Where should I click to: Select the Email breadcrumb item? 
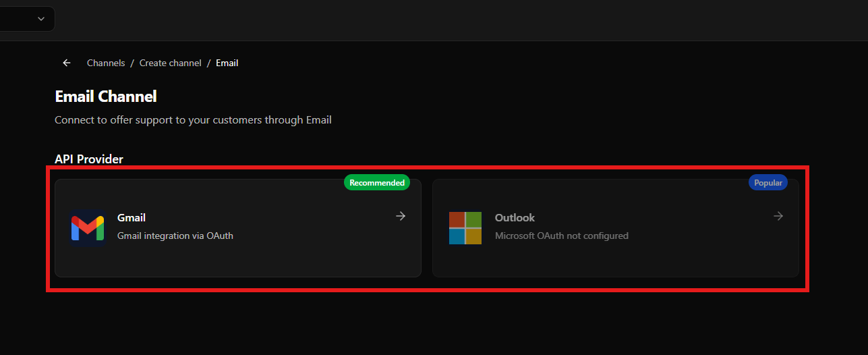point(227,63)
